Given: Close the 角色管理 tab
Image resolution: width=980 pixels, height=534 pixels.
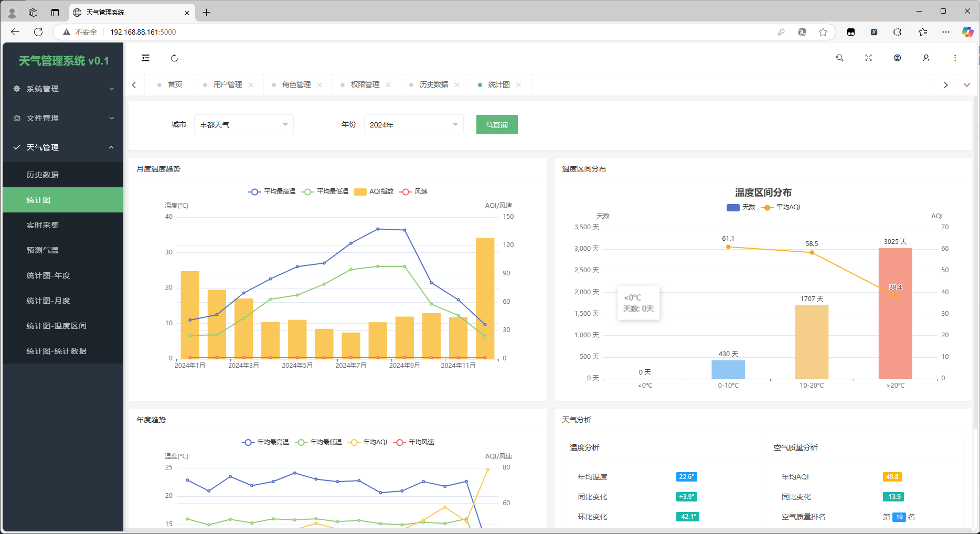Looking at the screenshot, I should [x=319, y=84].
